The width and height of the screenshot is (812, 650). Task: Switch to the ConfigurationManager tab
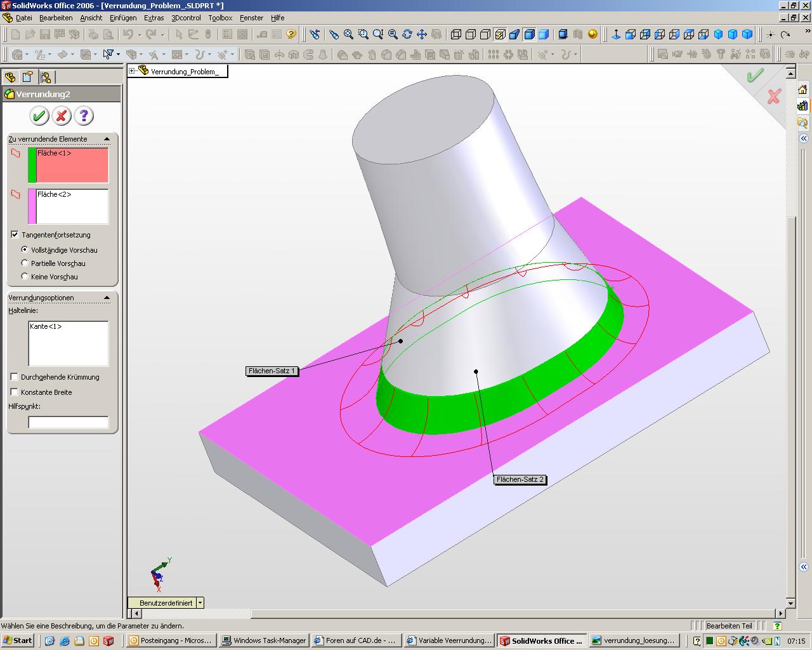[x=46, y=77]
